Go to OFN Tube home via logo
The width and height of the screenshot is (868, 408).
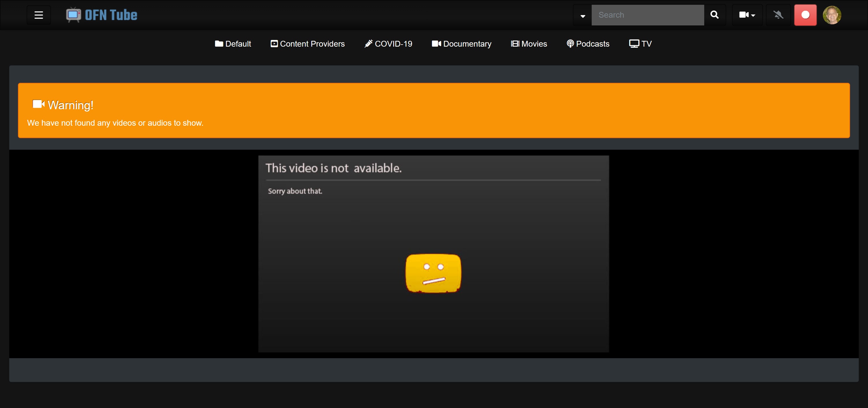click(x=102, y=15)
